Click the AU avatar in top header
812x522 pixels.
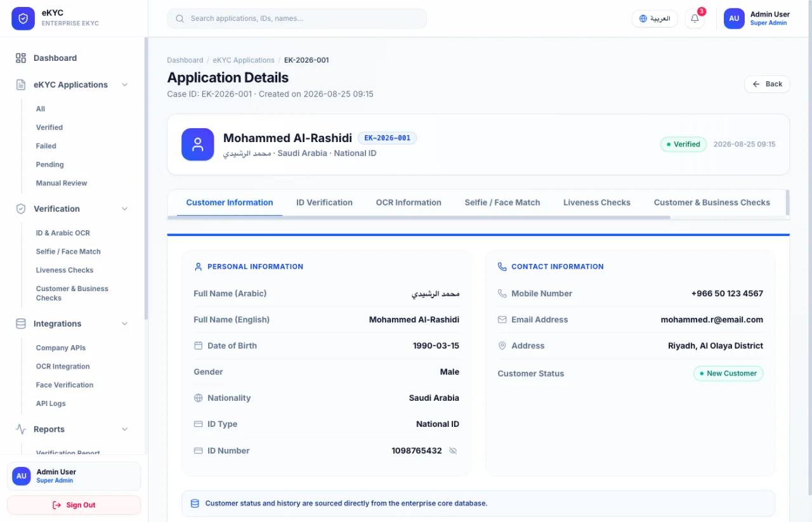coord(734,18)
